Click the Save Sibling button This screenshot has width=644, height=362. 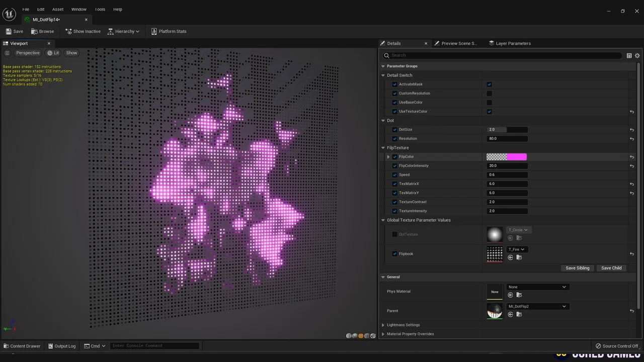pos(577,268)
